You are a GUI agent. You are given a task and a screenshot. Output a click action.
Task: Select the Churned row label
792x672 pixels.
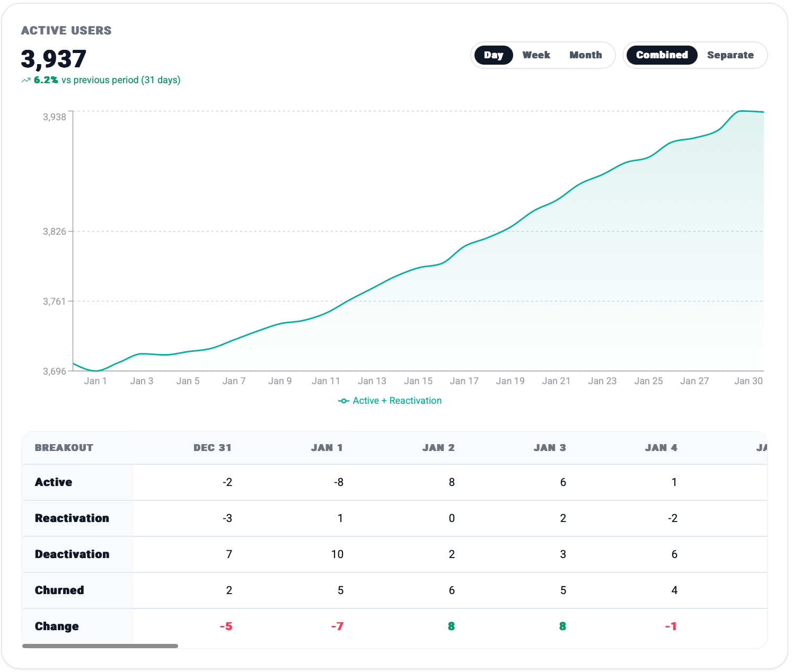pyautogui.click(x=59, y=590)
